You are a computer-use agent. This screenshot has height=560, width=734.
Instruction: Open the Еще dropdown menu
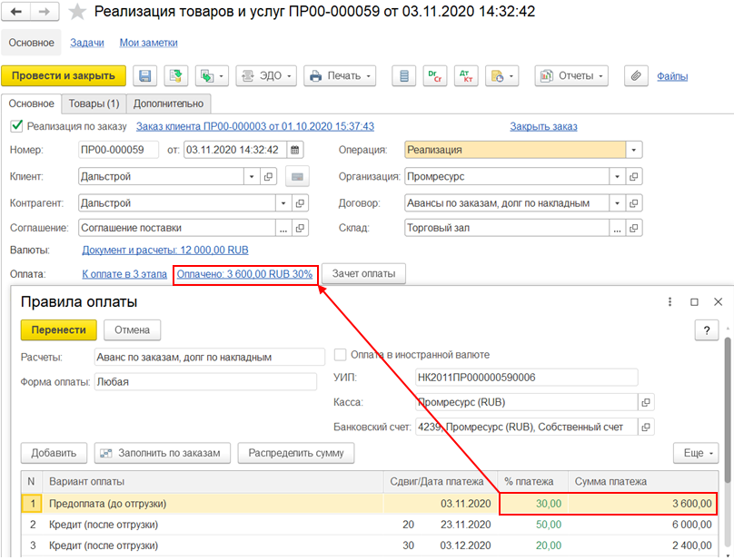[x=696, y=453]
